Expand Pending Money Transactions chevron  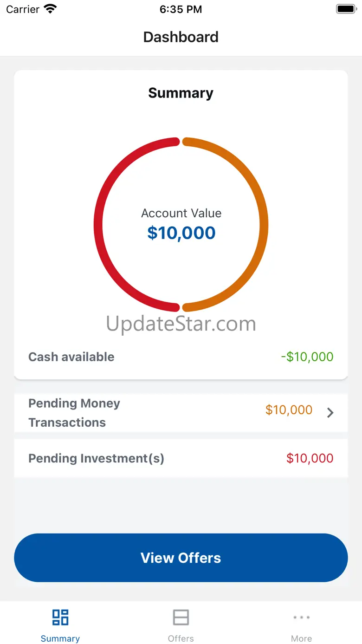[x=330, y=412]
